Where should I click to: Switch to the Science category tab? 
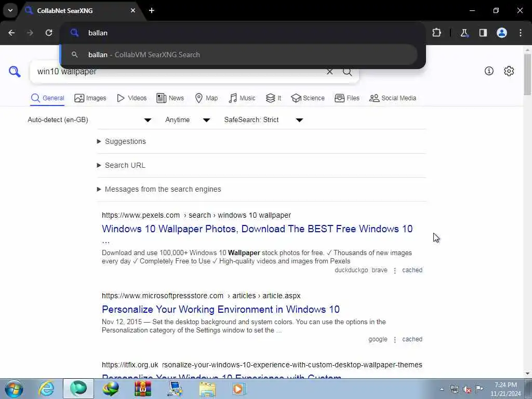(x=308, y=98)
